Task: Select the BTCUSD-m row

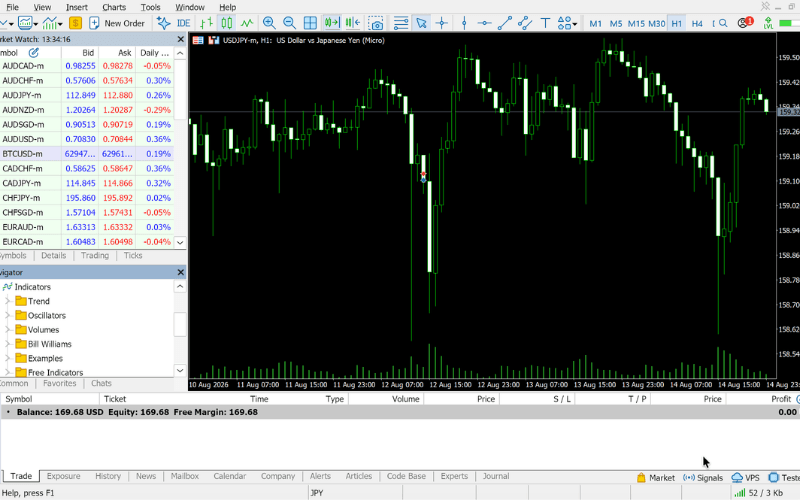Action: point(87,154)
